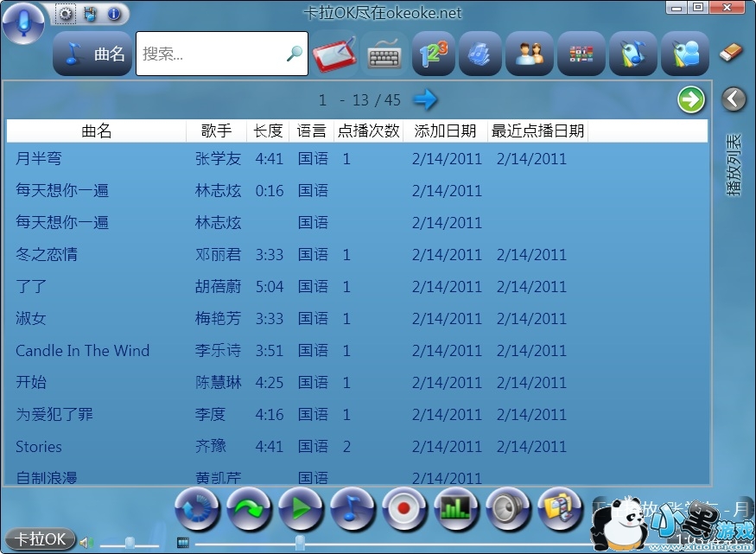Go to next page blue arrow

click(x=425, y=99)
